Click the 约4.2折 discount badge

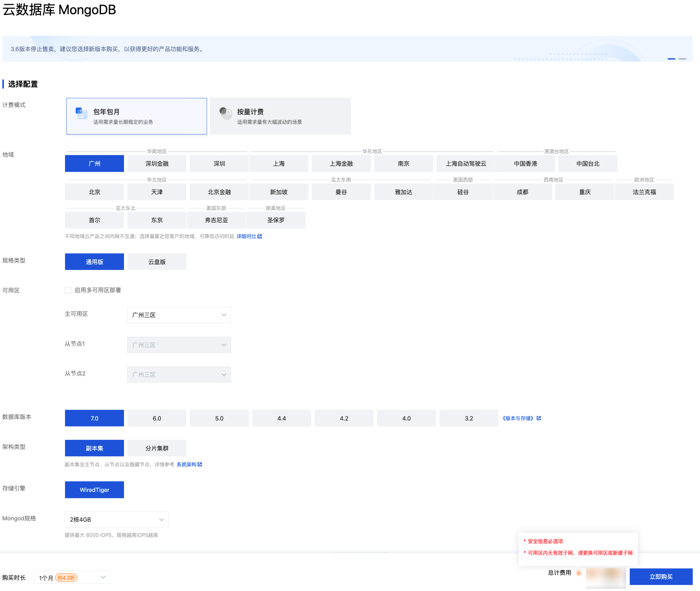[66, 578]
